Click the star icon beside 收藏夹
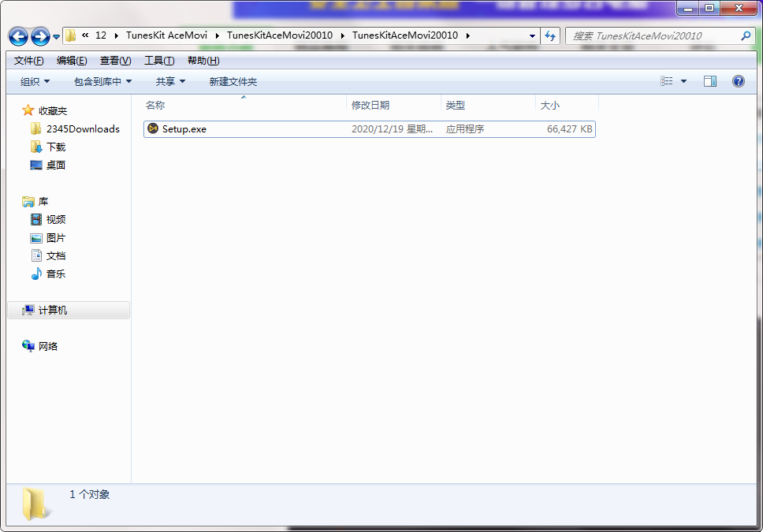The height and width of the screenshot is (532, 763). coord(28,110)
